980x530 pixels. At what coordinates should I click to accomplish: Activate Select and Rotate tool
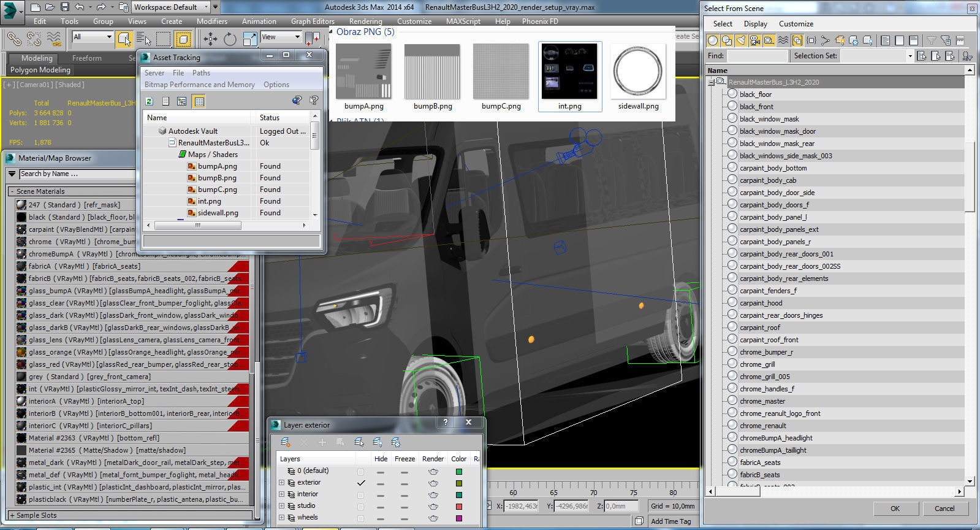(x=230, y=39)
